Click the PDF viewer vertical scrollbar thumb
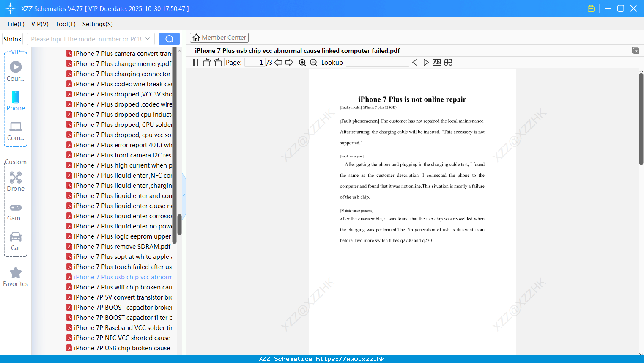This screenshot has width=644, height=363. click(641, 119)
